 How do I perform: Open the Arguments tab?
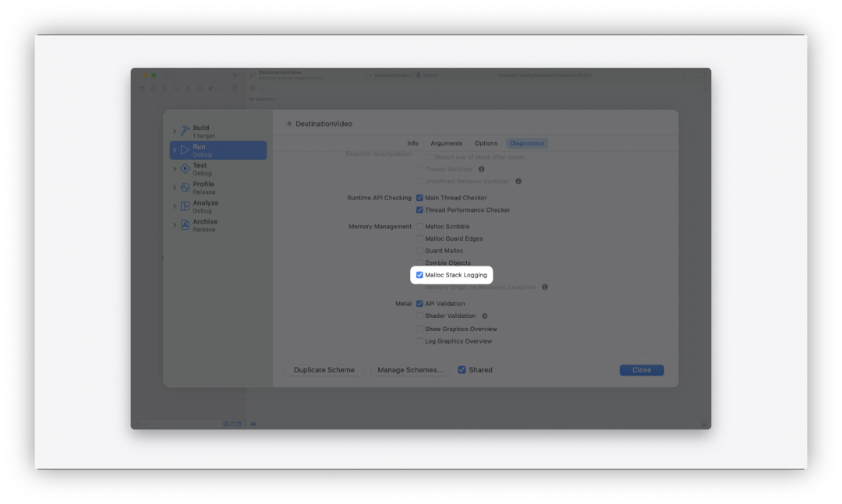[446, 143]
